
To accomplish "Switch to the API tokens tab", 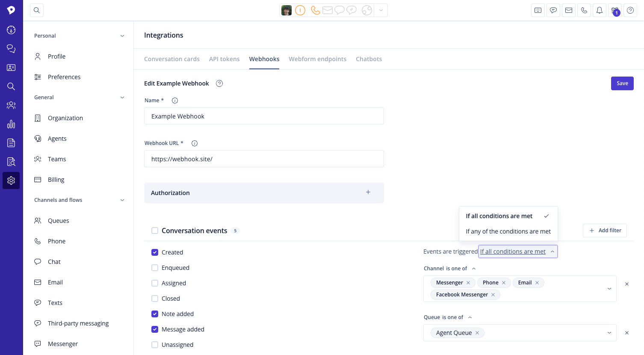I will click(x=224, y=59).
